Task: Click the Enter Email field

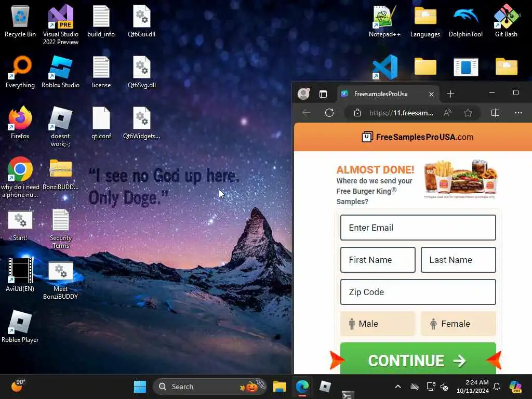Action: tap(418, 228)
